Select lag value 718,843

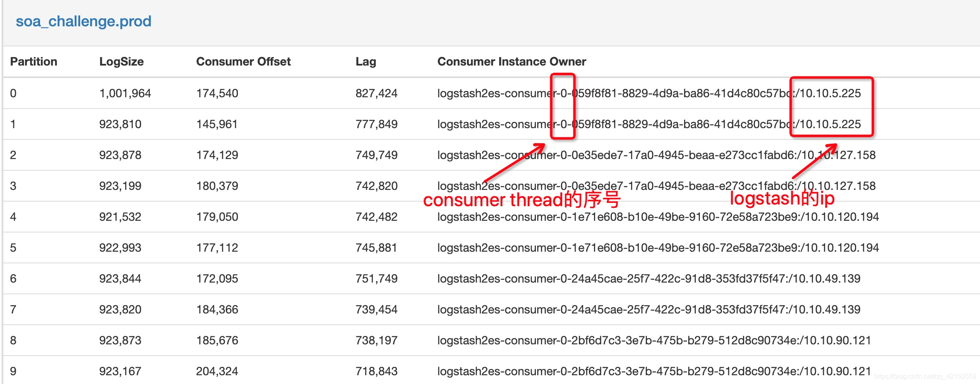[376, 371]
